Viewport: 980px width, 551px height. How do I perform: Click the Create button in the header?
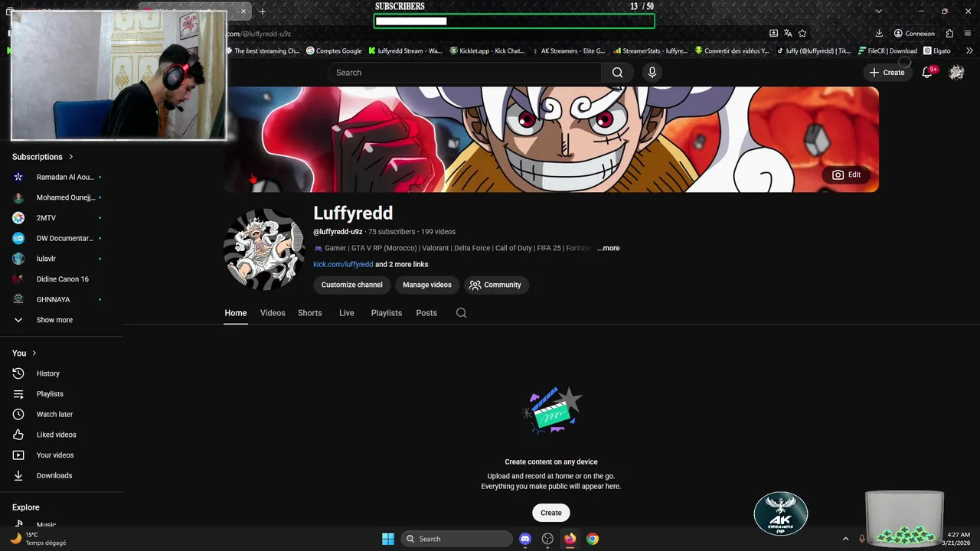click(887, 73)
